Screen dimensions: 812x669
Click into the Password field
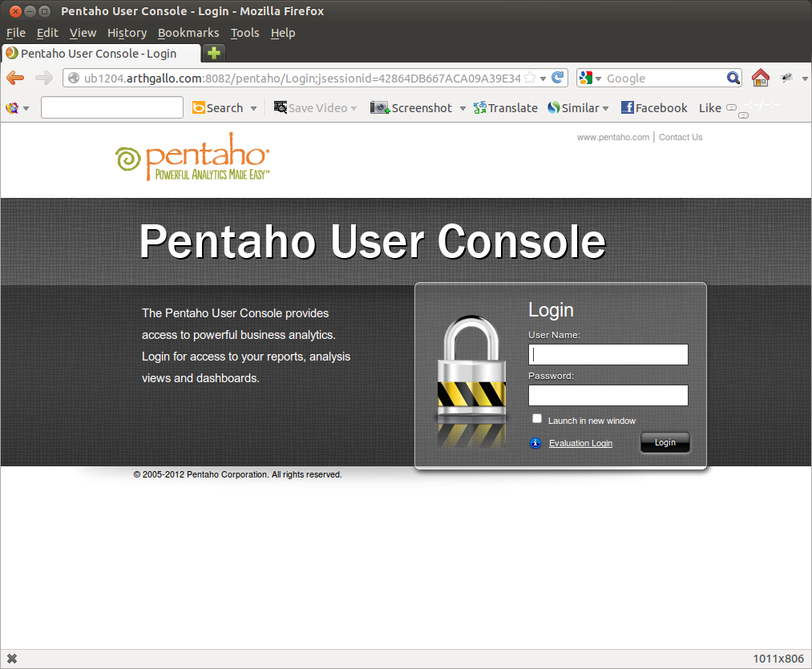608,396
